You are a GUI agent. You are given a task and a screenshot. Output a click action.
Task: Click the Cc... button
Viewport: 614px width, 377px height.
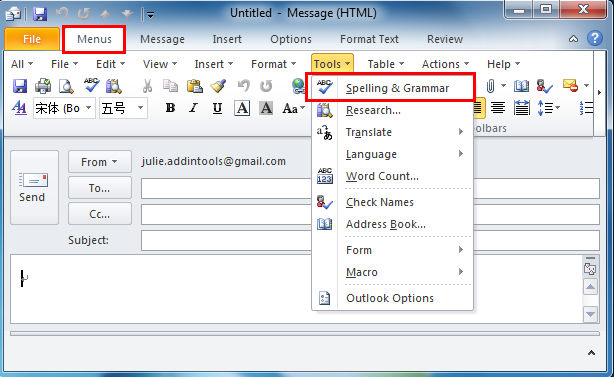(100, 214)
